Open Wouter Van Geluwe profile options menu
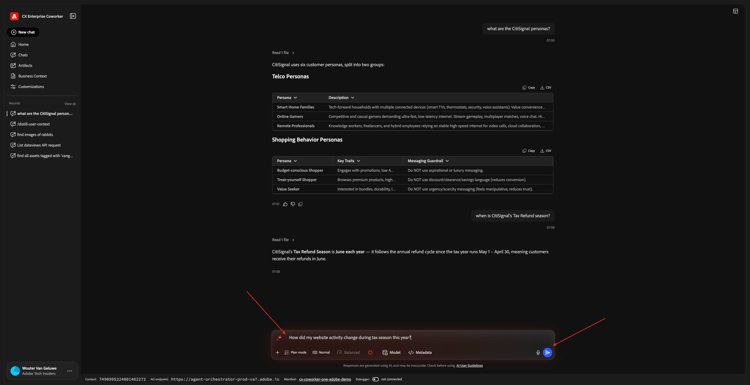This screenshot has height=385, width=750. 70,371
